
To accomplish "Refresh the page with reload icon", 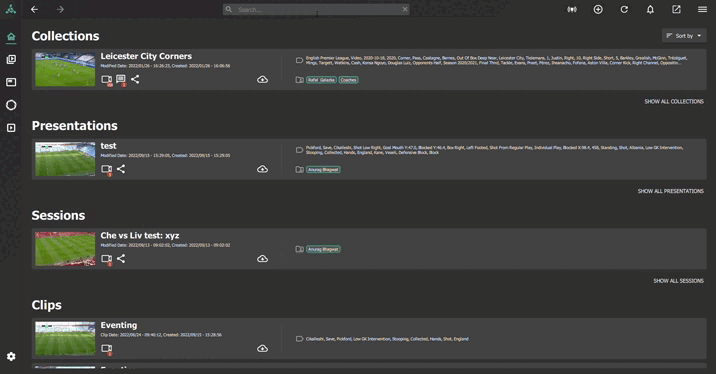I will (624, 9).
